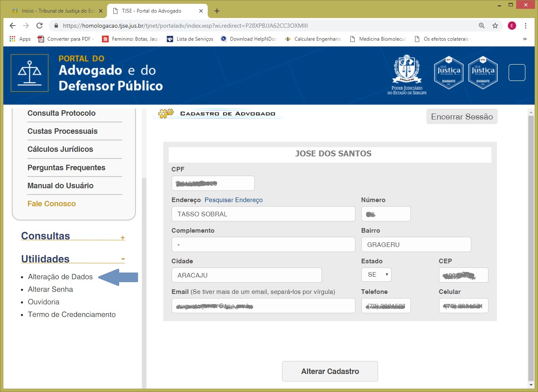Click the Endereço field containing TASSO SOBRAL
The width and height of the screenshot is (538, 392).
pos(263,214)
